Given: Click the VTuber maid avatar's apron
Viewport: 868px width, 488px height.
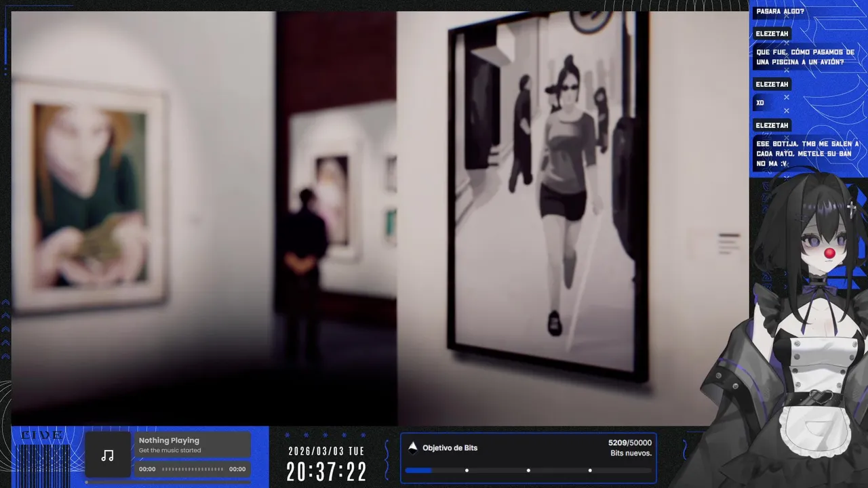Looking at the screenshot, I should coord(814,430).
